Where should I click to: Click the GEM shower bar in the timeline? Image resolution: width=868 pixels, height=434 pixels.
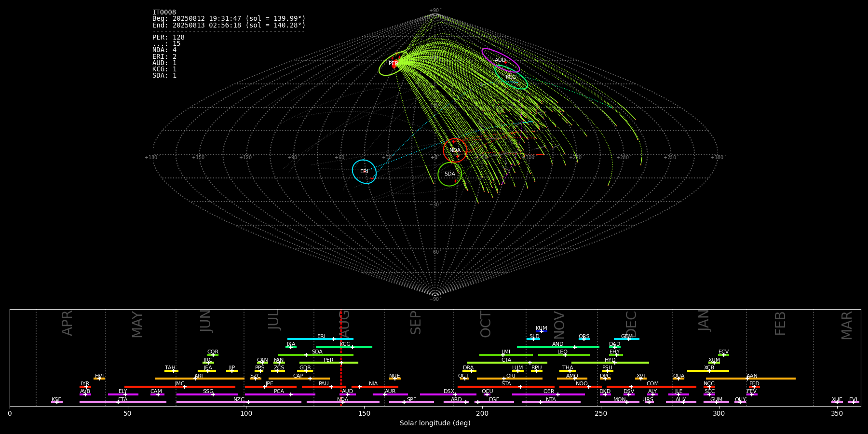626,339
